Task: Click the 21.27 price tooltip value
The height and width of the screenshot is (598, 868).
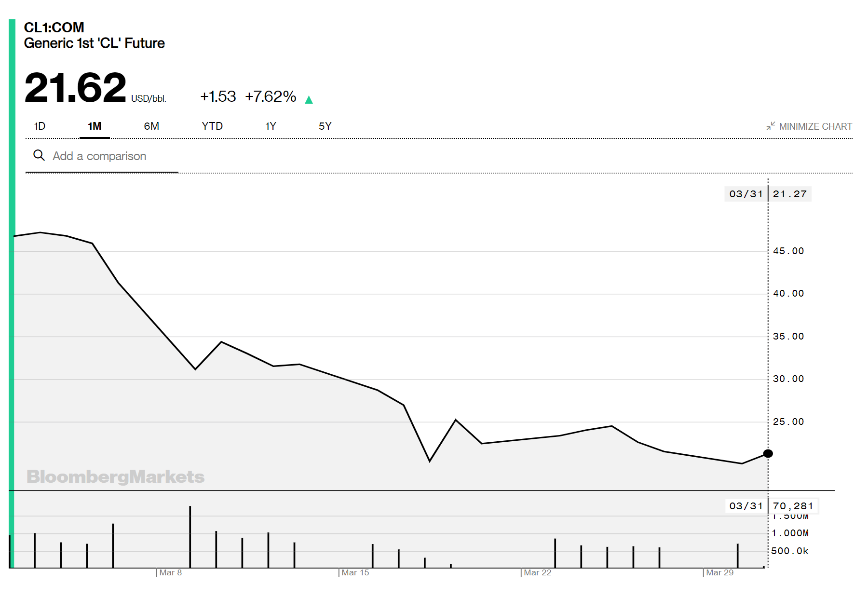Action: (789, 194)
